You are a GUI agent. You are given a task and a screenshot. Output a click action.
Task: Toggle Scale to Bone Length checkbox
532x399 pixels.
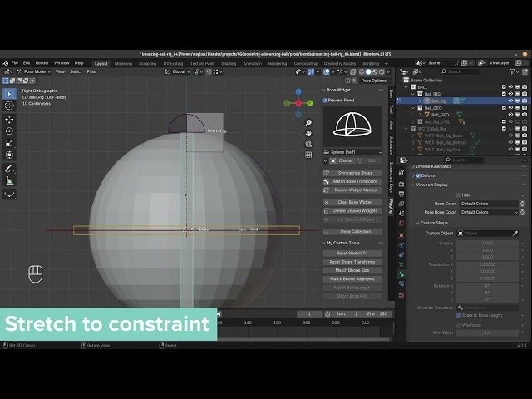coord(459,316)
